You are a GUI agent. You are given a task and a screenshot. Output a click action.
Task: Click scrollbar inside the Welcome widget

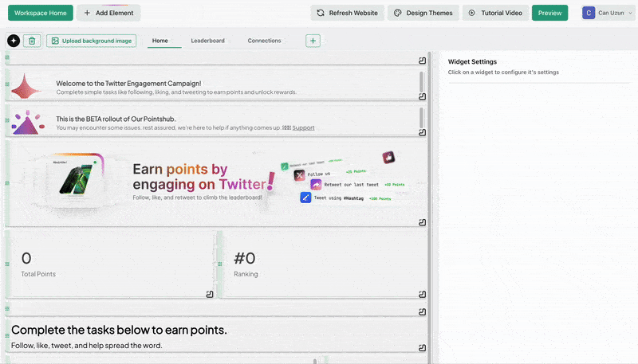click(x=421, y=82)
